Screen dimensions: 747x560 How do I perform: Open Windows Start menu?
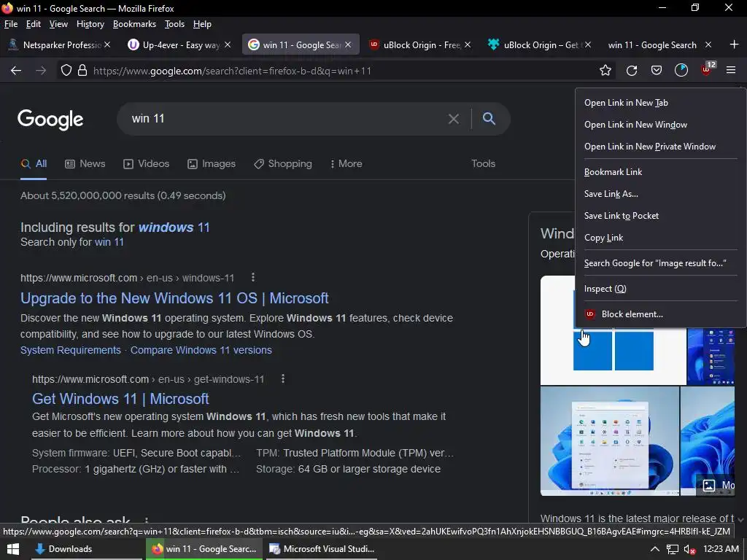click(13, 549)
